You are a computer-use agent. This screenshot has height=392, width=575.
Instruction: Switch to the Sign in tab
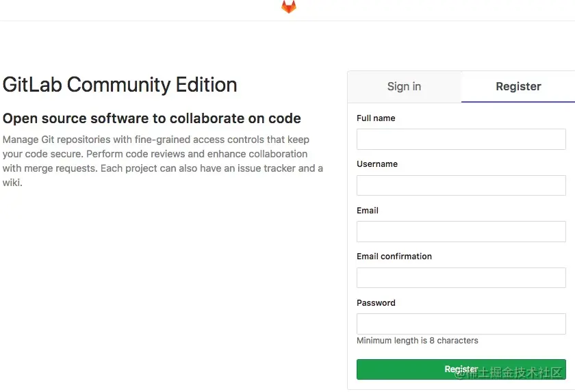404,86
